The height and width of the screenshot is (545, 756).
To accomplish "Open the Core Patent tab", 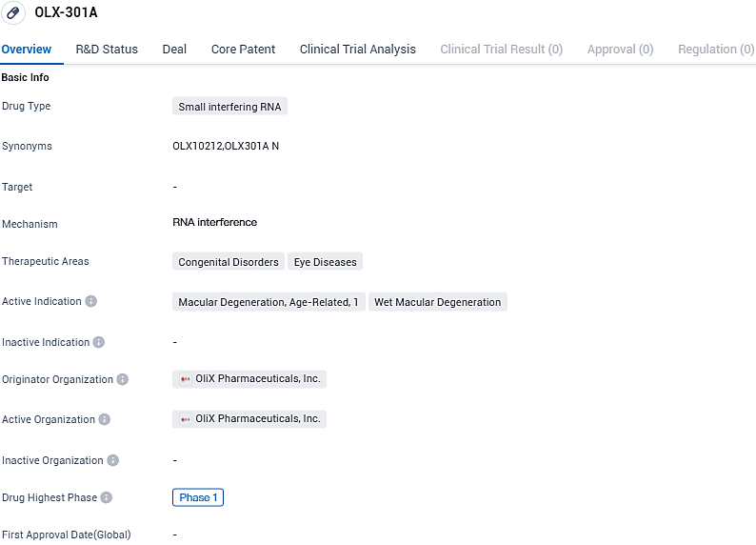I will coord(243,50).
